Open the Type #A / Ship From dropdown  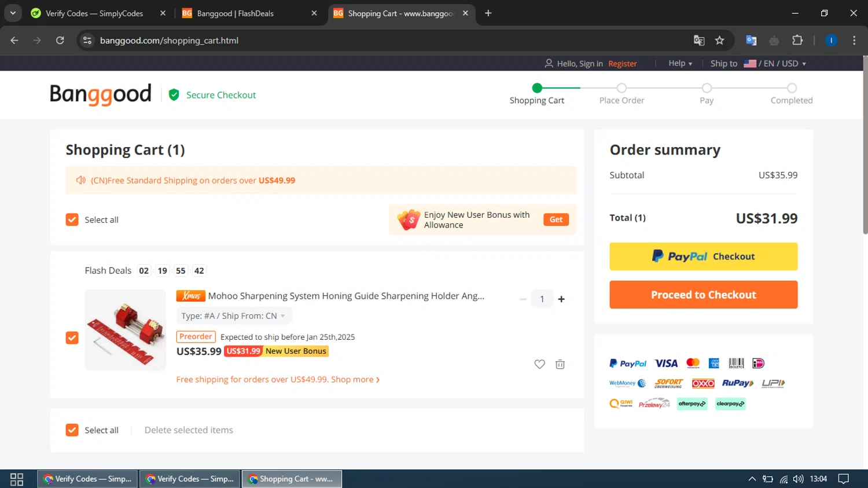pyautogui.click(x=234, y=316)
